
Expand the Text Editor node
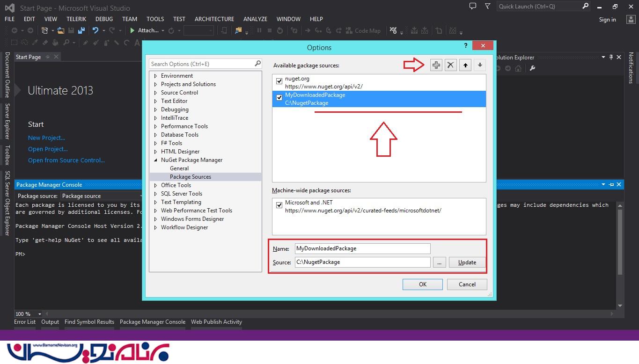[x=156, y=101]
